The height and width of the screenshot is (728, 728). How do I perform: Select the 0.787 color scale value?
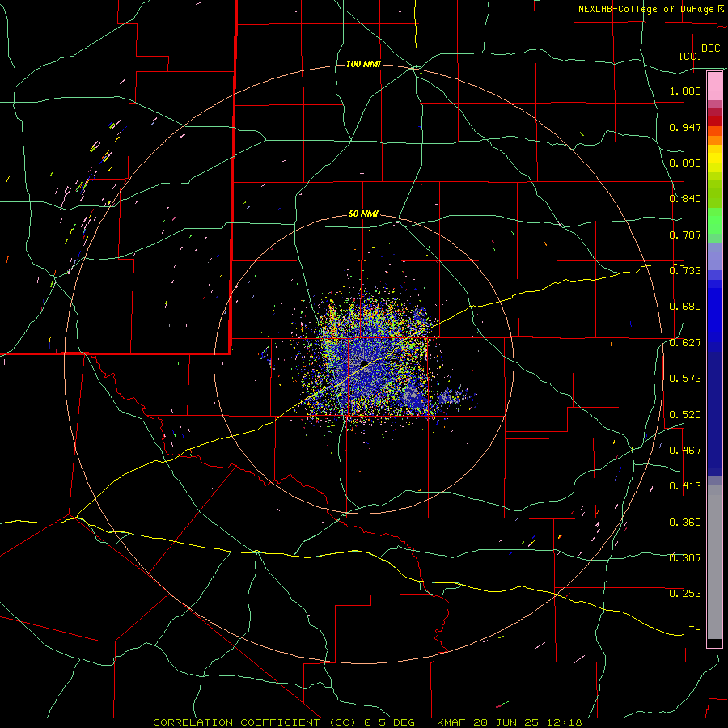pyautogui.click(x=685, y=235)
